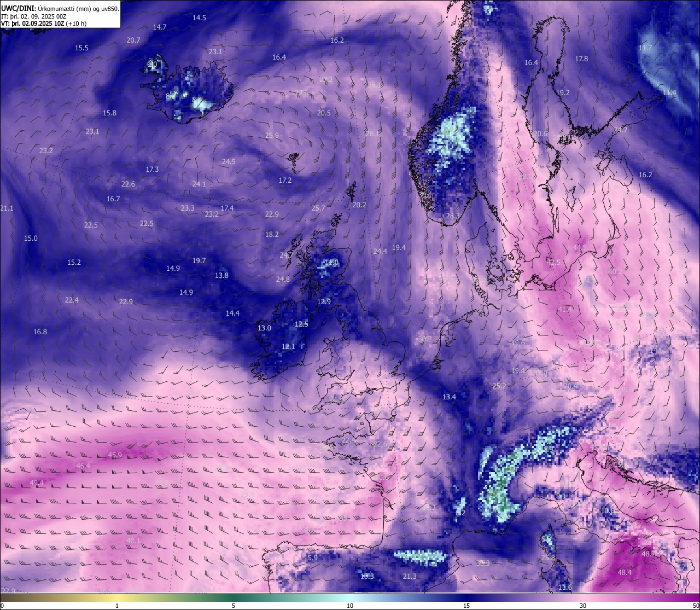Click the 20.5 value label

coord(324,113)
